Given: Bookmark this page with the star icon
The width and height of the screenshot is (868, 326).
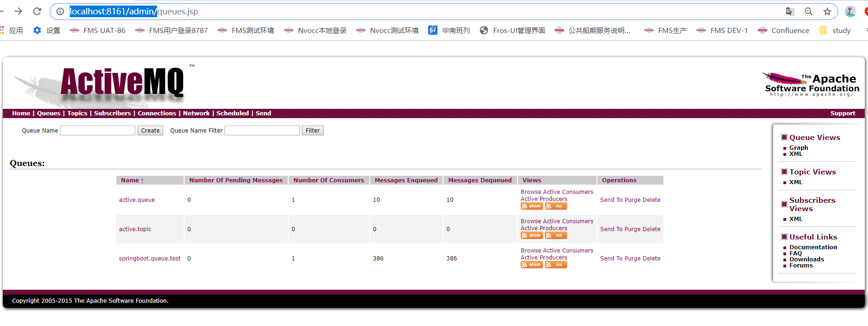Looking at the screenshot, I should point(827,11).
